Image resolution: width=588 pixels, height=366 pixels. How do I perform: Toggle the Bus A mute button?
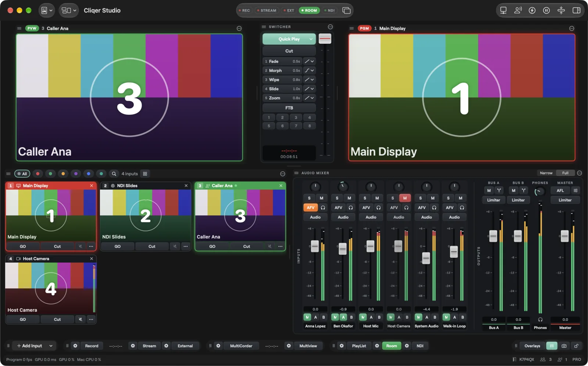pos(489,191)
